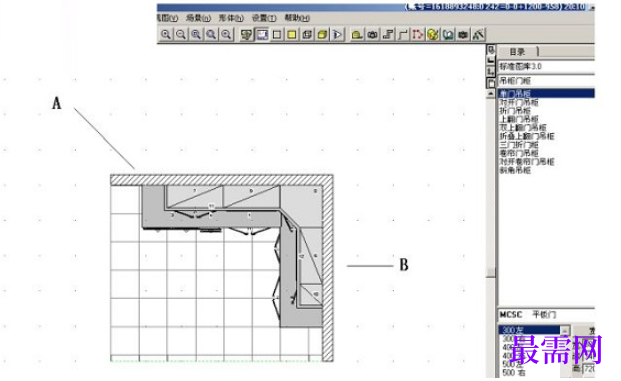Click the camera icon in the toolbar

click(x=372, y=34)
